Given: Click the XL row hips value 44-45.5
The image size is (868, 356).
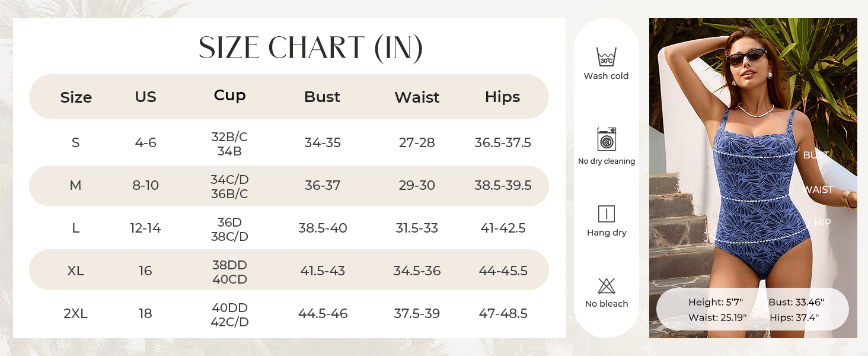Looking at the screenshot, I should click(x=503, y=271).
